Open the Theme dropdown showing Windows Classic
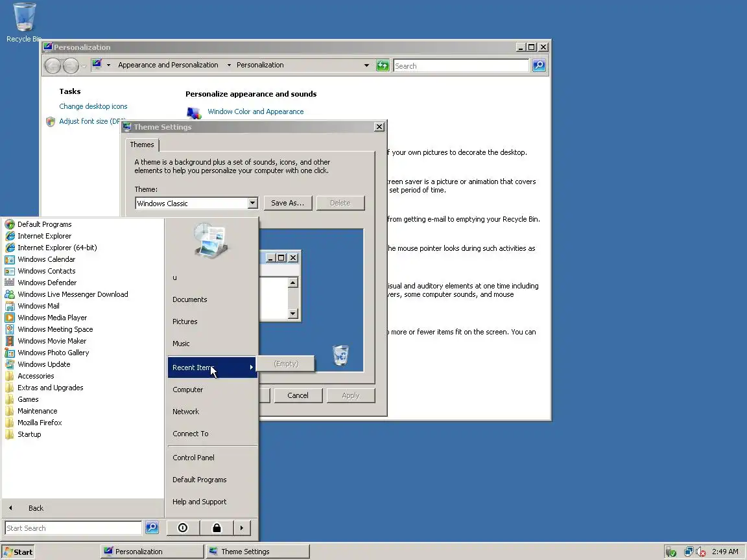747x560 pixels. click(x=252, y=204)
